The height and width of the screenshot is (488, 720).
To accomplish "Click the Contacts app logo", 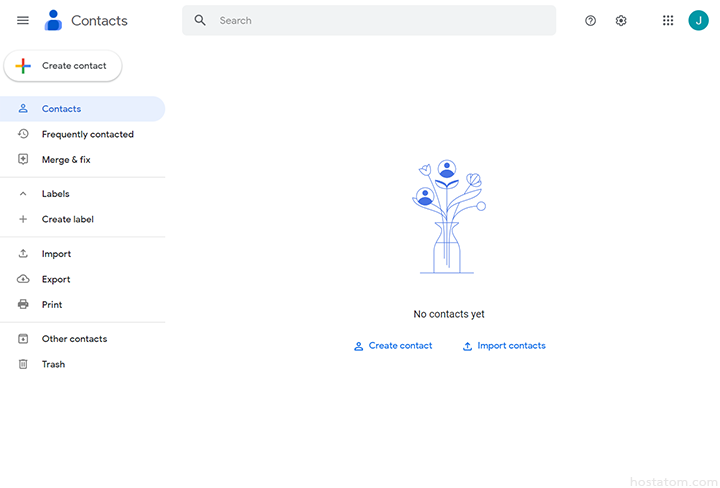I will point(53,20).
